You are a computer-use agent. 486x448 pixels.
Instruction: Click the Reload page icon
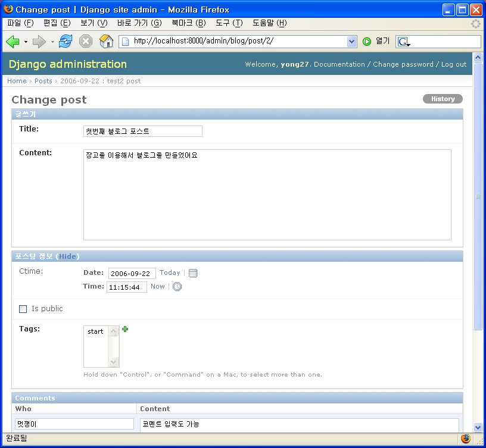[66, 41]
